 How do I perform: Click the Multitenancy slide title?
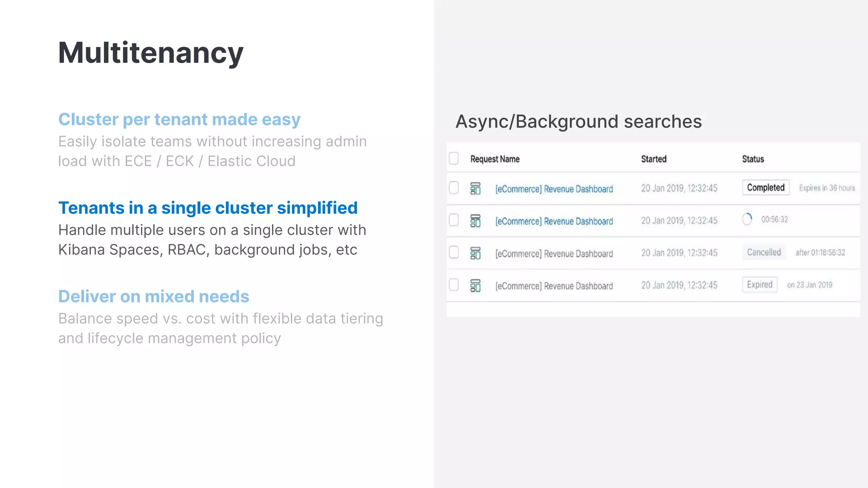[x=150, y=53]
